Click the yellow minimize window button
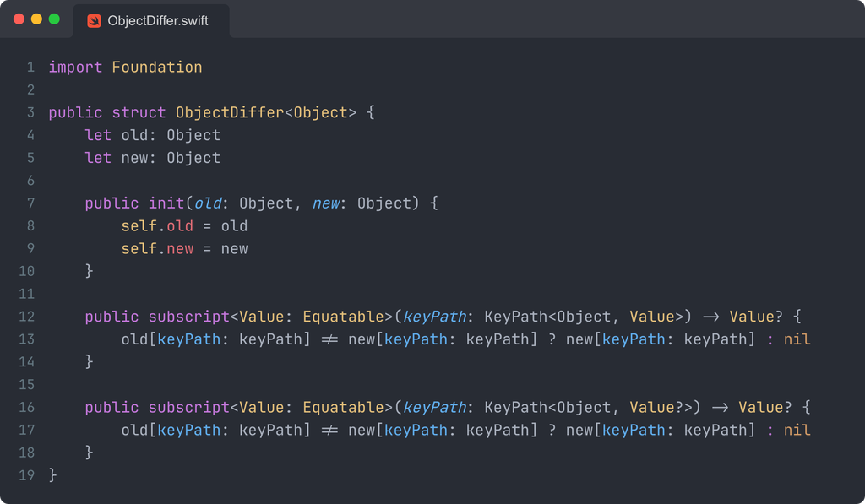The height and width of the screenshot is (504, 865). (36, 19)
